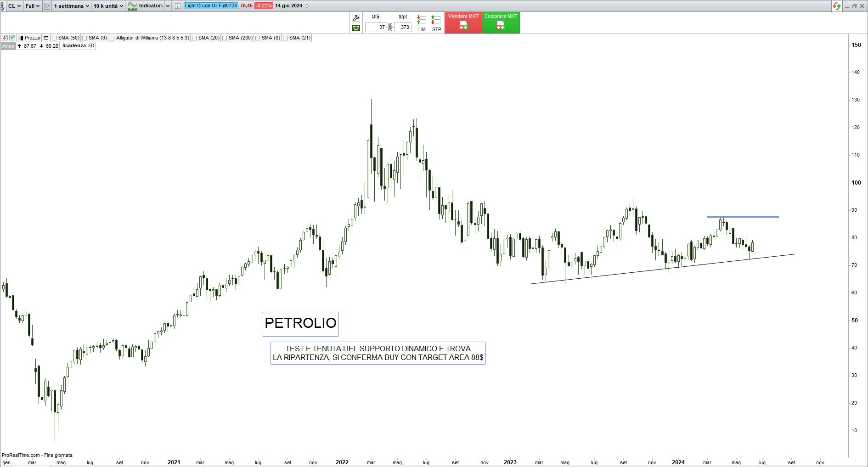Toggle the SMA (50) checkbox
Image resolution: width=868 pixels, height=467 pixels.
pos(54,38)
